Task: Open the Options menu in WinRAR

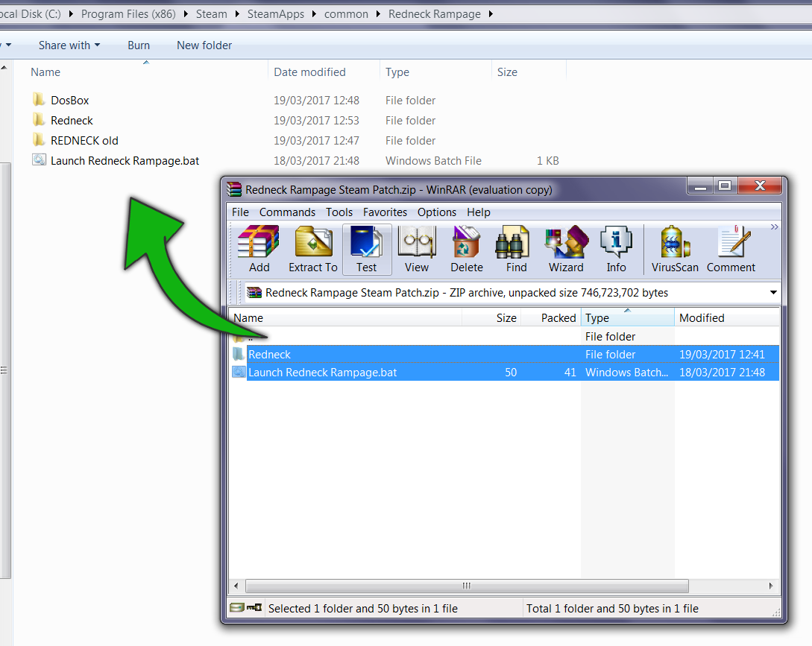Action: 436,212
